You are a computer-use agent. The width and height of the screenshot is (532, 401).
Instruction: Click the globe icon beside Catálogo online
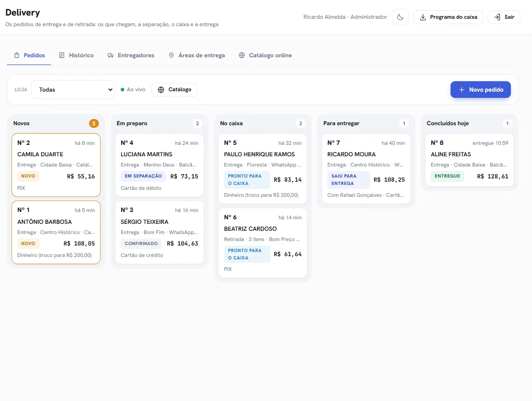click(x=242, y=55)
